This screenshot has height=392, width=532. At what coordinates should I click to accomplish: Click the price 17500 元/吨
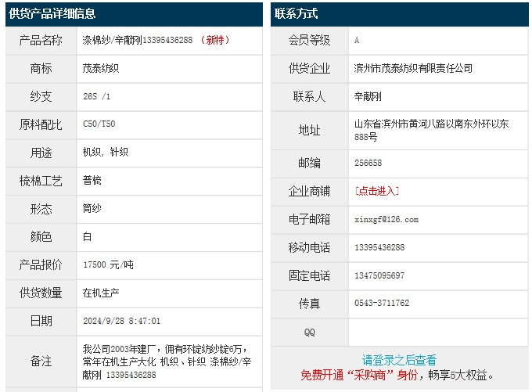click(x=108, y=264)
